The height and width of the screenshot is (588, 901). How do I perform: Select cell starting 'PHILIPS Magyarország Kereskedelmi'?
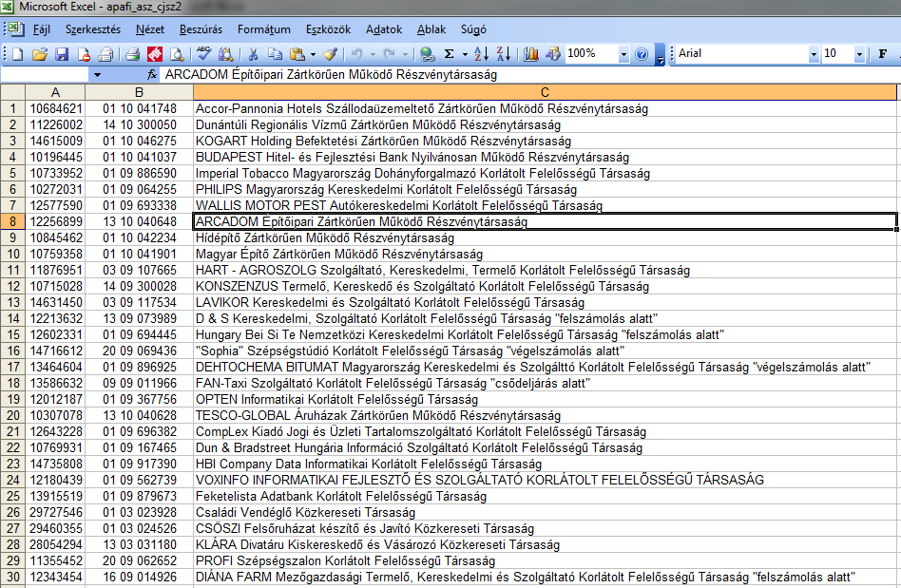(545, 189)
